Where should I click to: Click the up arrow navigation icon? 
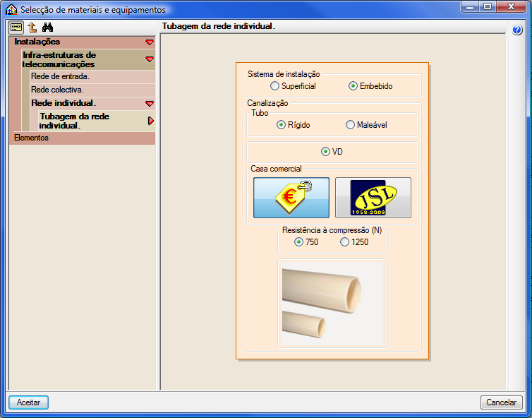[x=32, y=28]
